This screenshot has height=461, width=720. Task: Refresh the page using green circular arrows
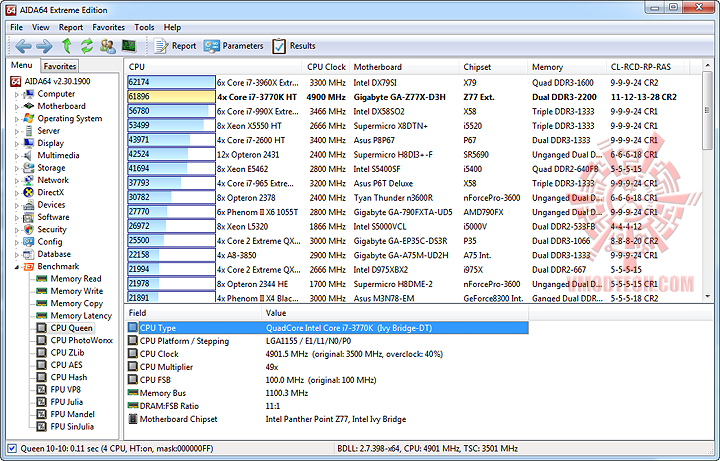(x=87, y=46)
